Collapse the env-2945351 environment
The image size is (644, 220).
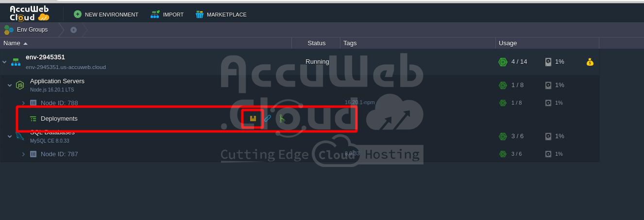tap(4, 62)
